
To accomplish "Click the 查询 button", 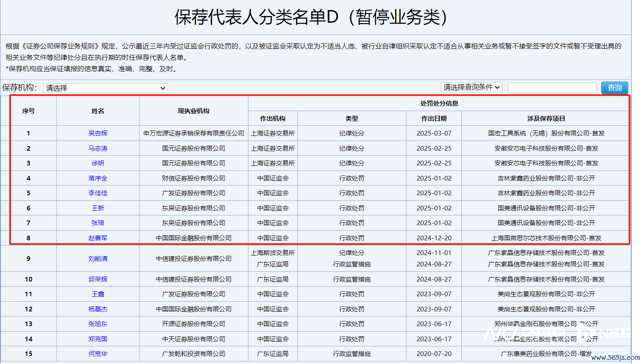I will pyautogui.click(x=614, y=88).
